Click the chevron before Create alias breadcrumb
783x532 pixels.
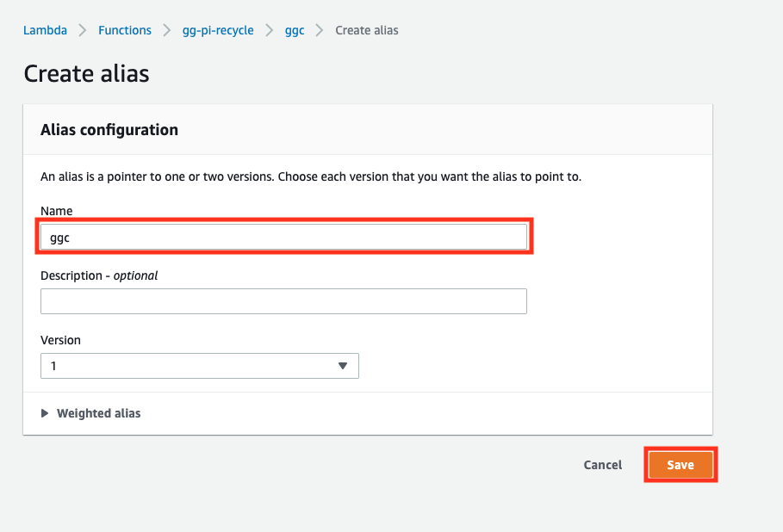320,30
